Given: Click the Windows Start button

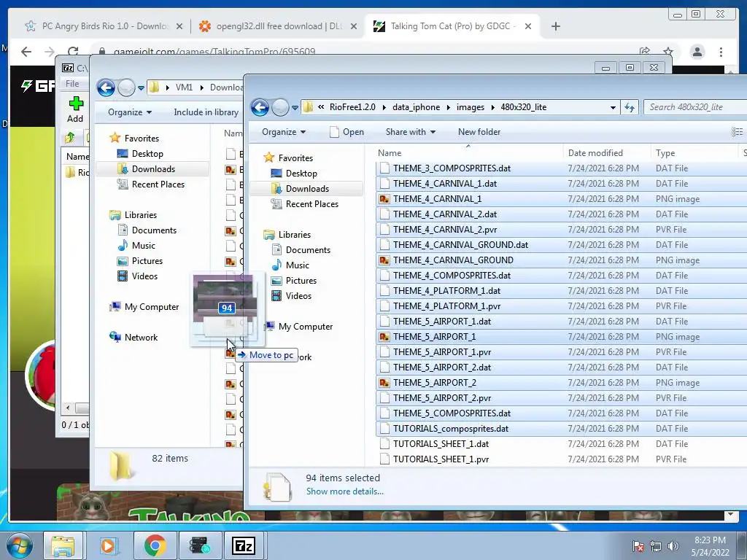Looking at the screenshot, I should tap(19, 545).
